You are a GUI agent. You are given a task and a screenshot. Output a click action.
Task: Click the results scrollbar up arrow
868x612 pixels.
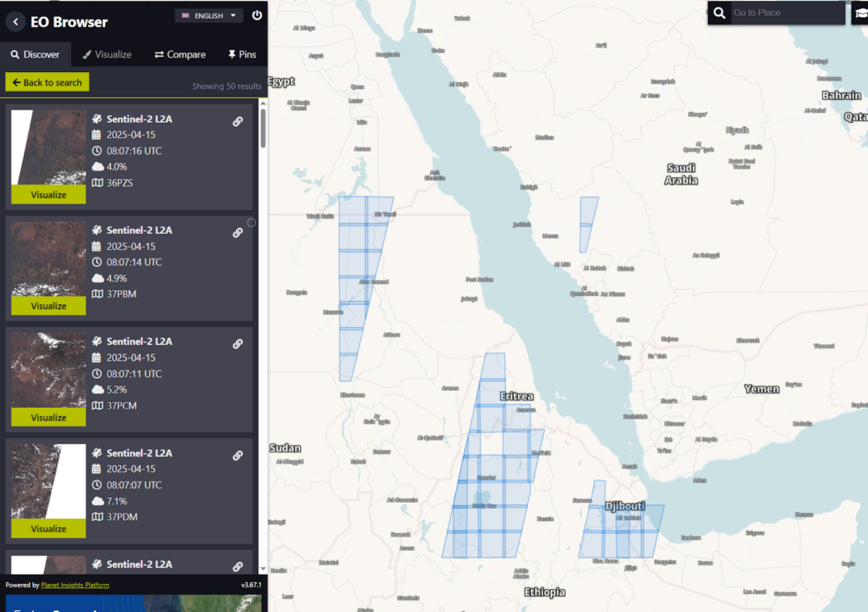point(263,103)
